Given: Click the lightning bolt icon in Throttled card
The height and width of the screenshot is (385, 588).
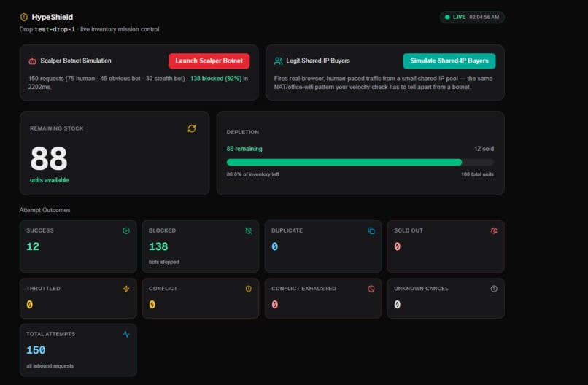Looking at the screenshot, I should (126, 289).
